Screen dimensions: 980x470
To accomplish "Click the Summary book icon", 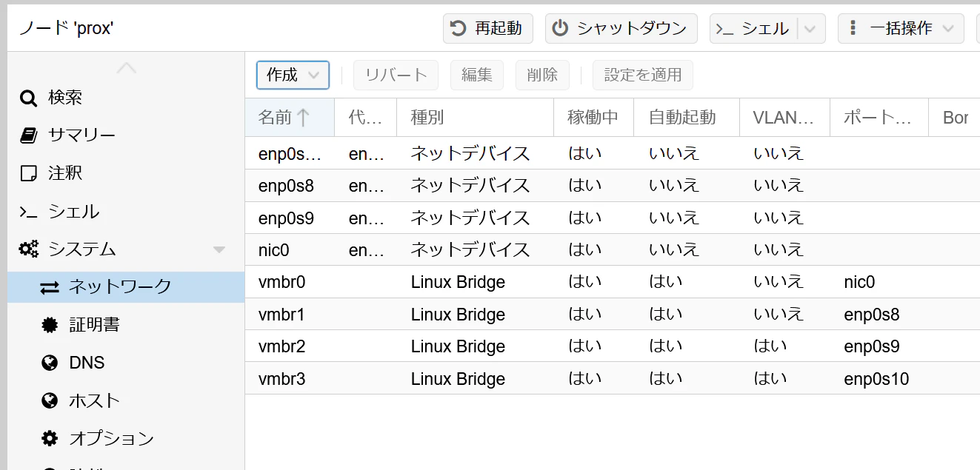I will click(x=28, y=135).
